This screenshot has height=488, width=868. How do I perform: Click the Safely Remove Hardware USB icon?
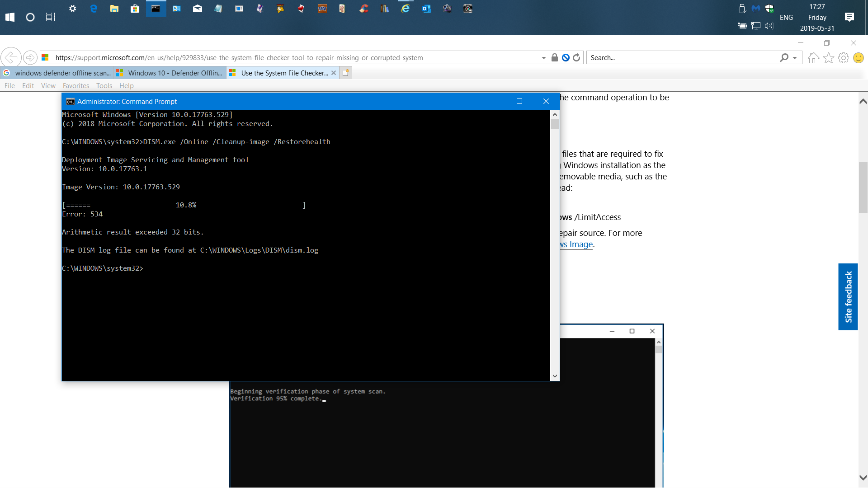[x=742, y=8]
